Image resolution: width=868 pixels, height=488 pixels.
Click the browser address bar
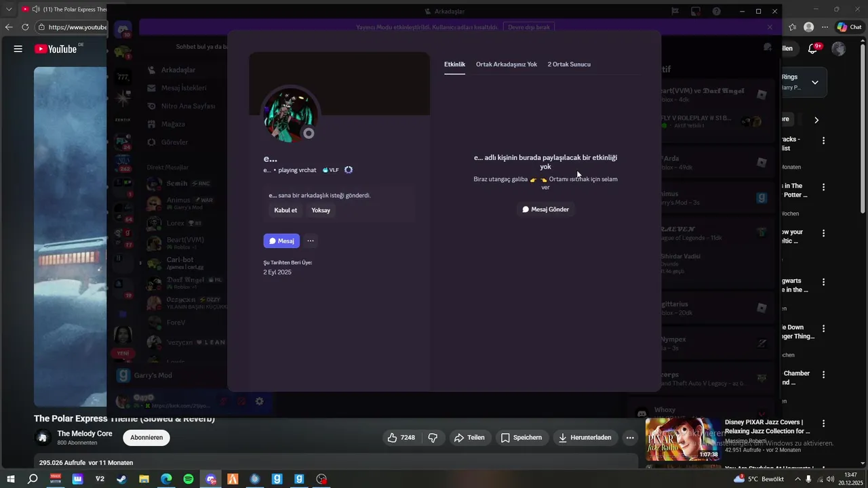click(x=71, y=27)
